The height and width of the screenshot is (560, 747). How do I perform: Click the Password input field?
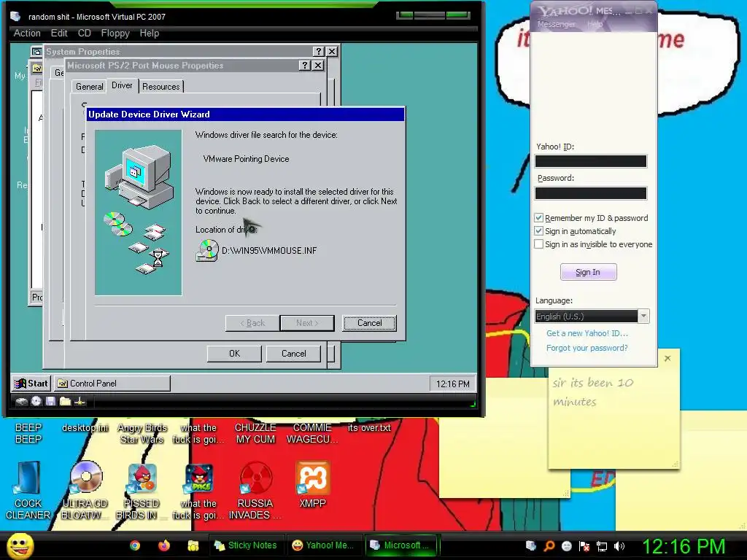coord(591,192)
